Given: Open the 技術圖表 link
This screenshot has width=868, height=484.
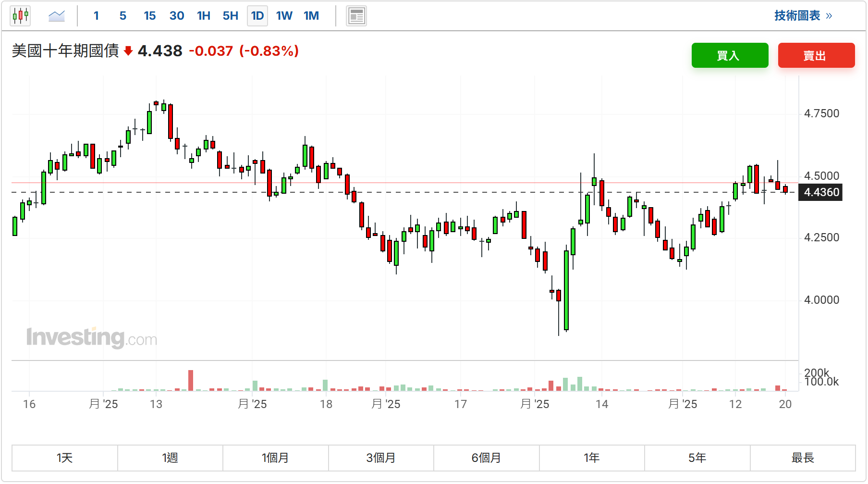Looking at the screenshot, I should click(803, 16).
